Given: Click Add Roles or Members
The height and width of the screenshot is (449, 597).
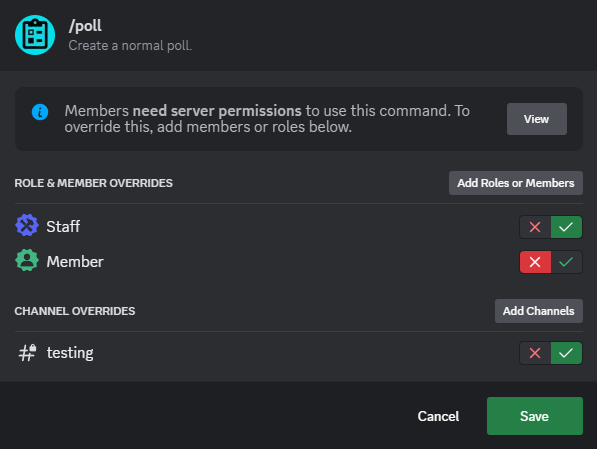Looking at the screenshot, I should tap(516, 183).
